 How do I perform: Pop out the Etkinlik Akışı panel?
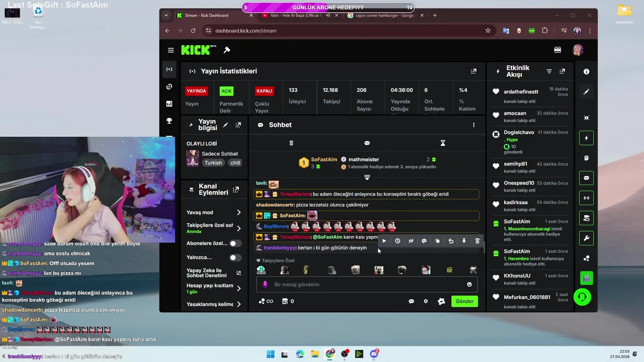click(x=562, y=71)
